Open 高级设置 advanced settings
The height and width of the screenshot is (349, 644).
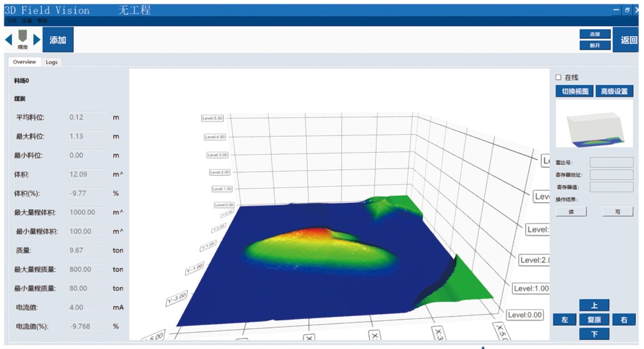click(x=614, y=91)
